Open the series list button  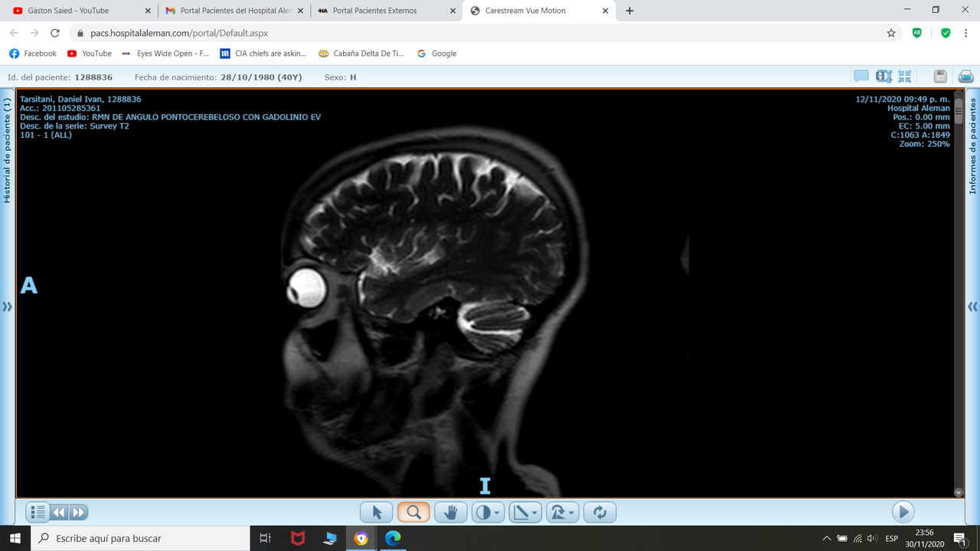coord(38,512)
